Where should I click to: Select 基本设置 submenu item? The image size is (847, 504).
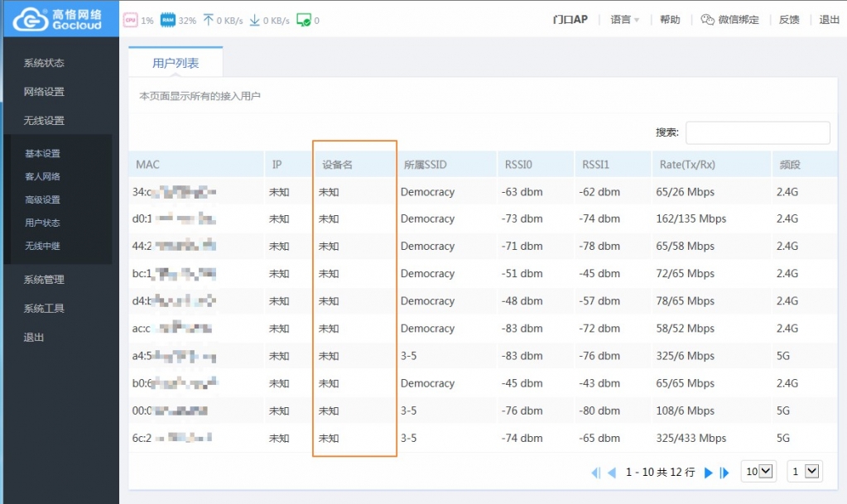43,153
